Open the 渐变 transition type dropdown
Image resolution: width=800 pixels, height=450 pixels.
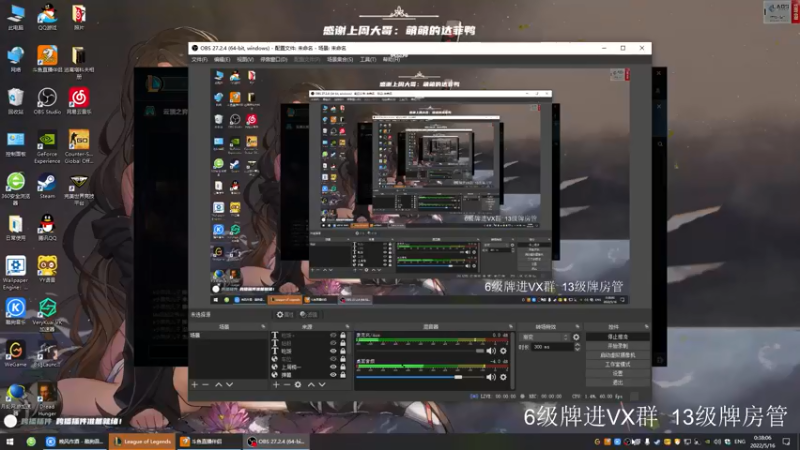click(x=545, y=337)
